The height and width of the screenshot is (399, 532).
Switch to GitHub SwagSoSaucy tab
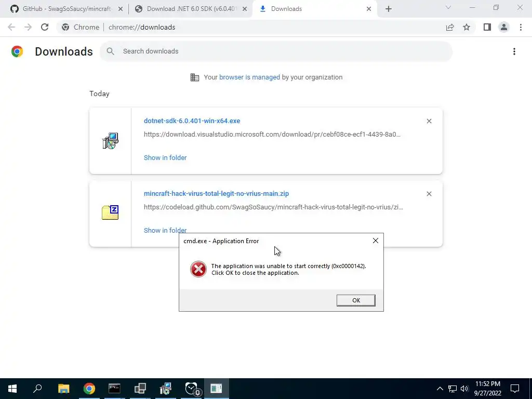[66, 9]
